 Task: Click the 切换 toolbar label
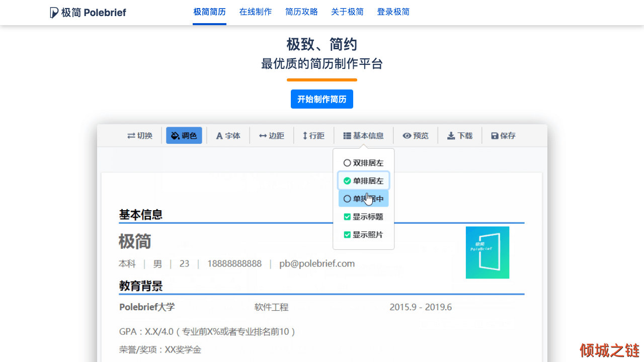pos(145,136)
